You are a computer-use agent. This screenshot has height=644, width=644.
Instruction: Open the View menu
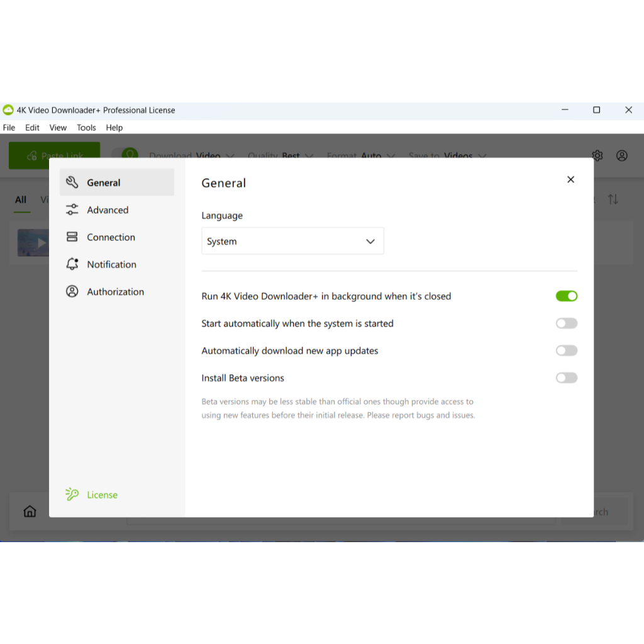pyautogui.click(x=58, y=128)
